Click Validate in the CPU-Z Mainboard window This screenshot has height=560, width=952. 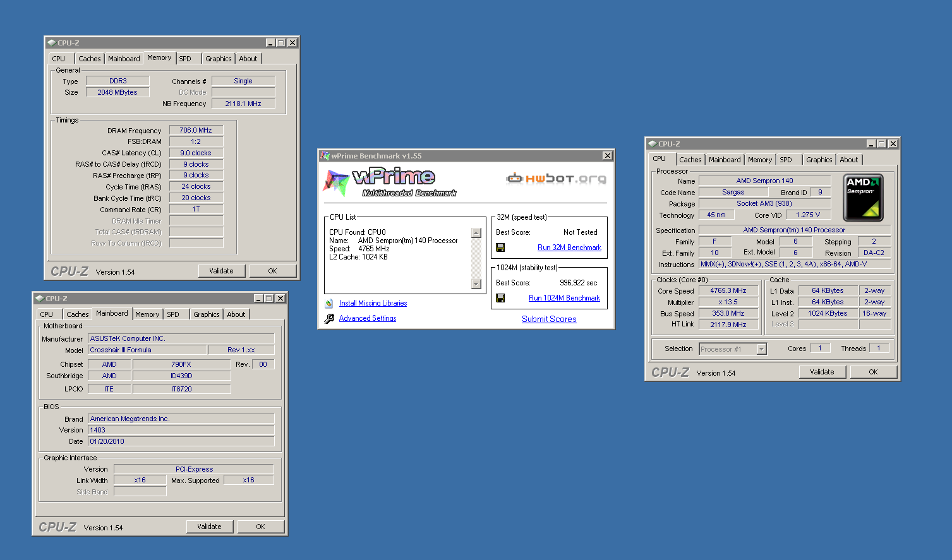[x=209, y=527]
